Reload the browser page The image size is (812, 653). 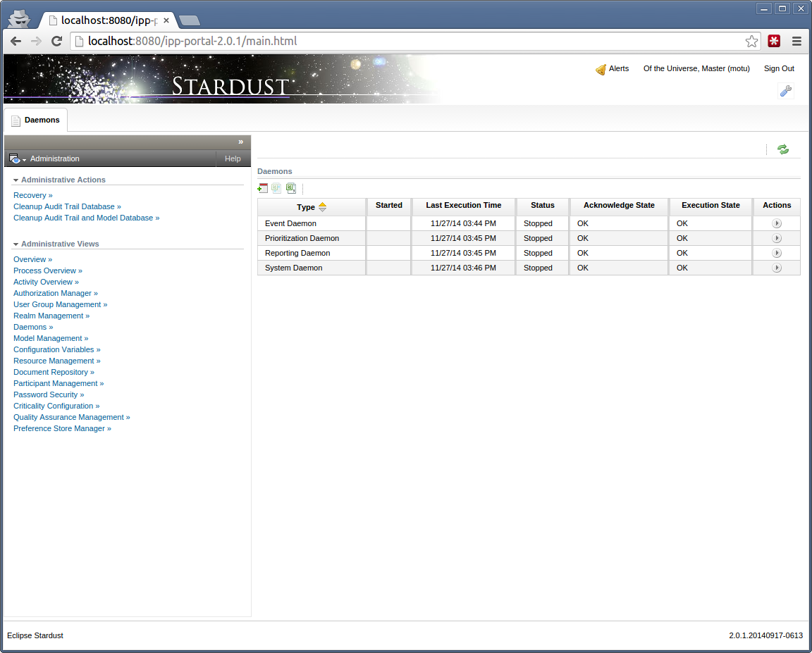click(57, 42)
